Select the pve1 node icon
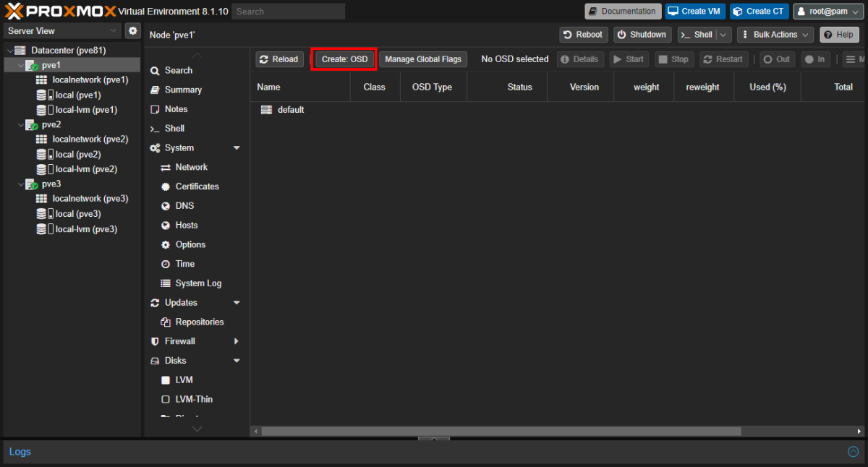Viewport: 868px width, 467px height. pos(32,65)
